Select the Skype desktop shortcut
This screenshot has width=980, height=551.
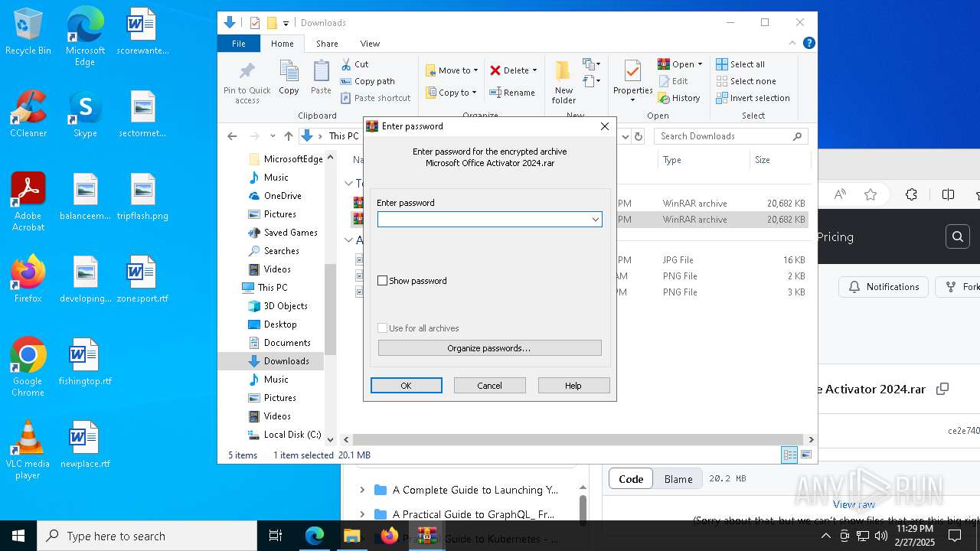[x=85, y=114]
